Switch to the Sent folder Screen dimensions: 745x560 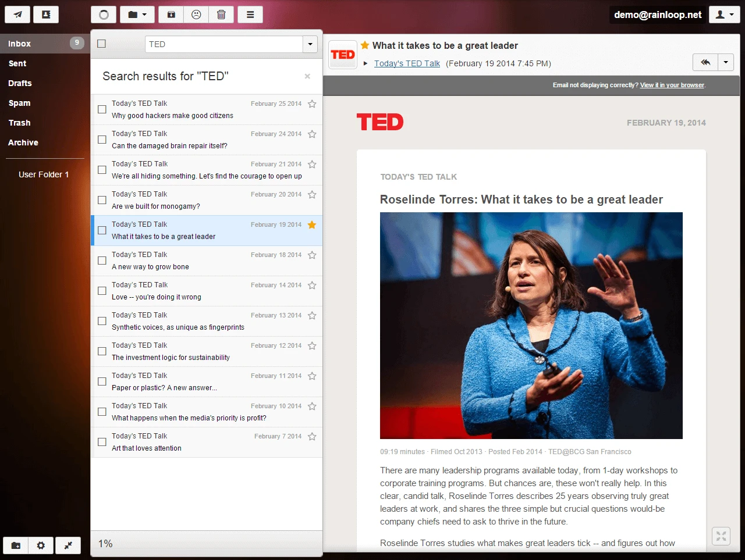tap(17, 63)
